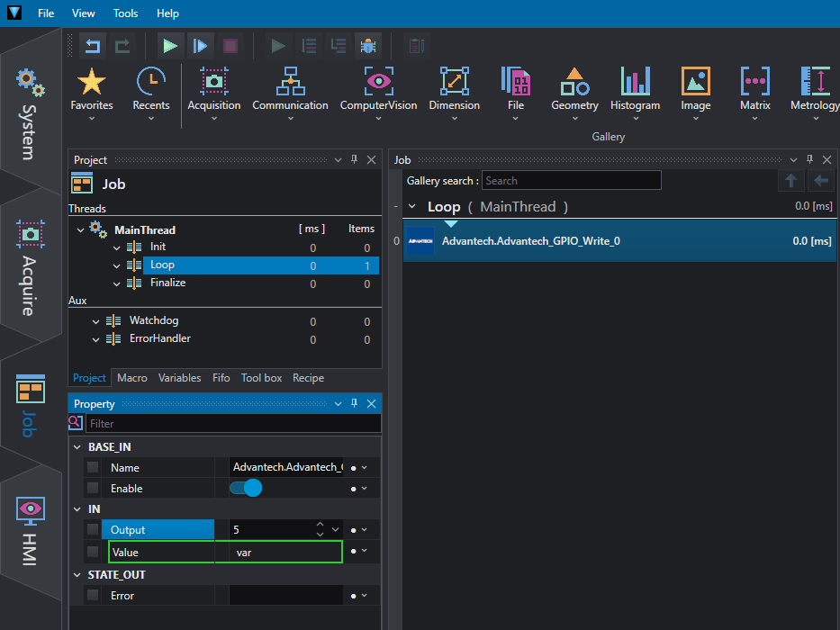Viewport: 840px width, 630px height.
Task: Open the Histogram gallery category
Action: pyautogui.click(x=635, y=90)
